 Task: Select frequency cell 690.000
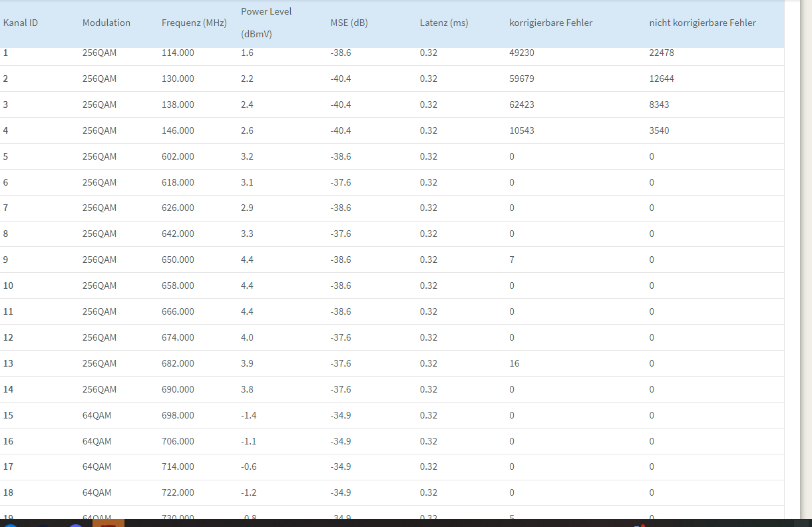[178, 389]
